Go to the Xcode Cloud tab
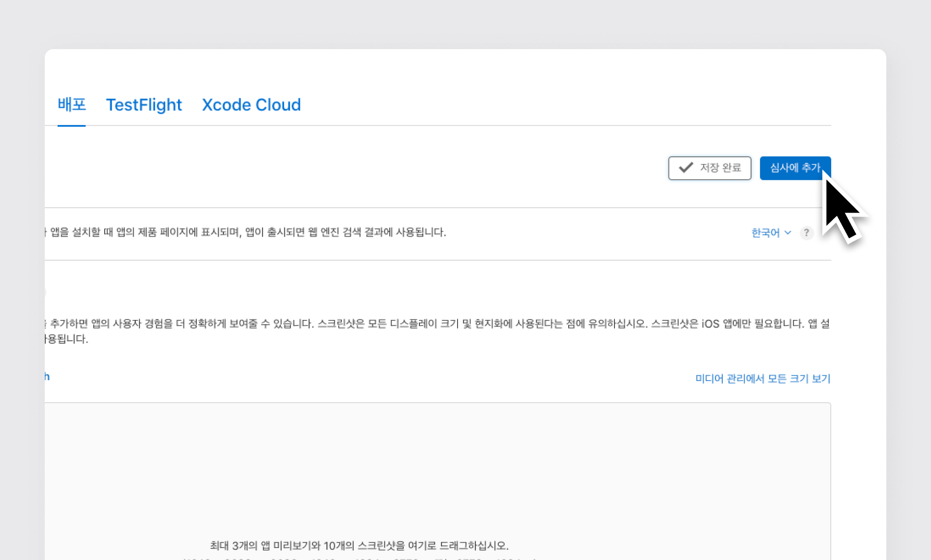Viewport: 931px width, 560px height. pyautogui.click(x=251, y=105)
